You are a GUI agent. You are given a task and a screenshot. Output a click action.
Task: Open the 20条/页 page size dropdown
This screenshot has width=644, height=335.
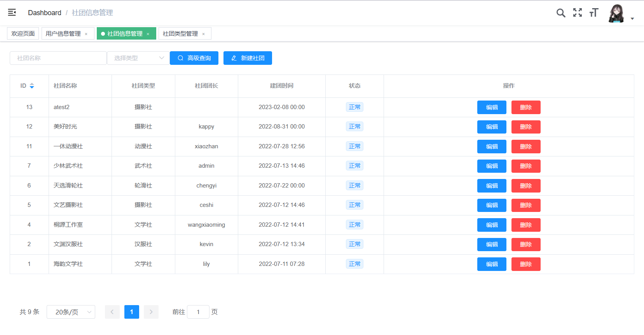71,312
